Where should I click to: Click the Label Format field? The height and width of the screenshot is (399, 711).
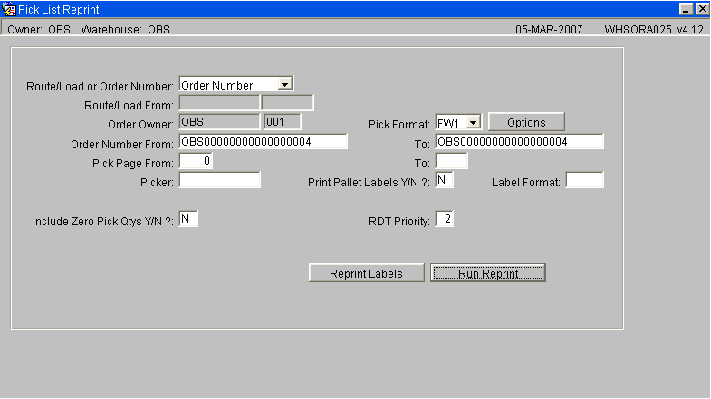pyautogui.click(x=584, y=180)
